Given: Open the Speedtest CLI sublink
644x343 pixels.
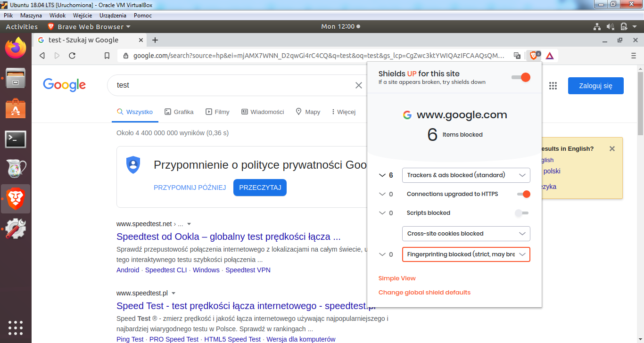Looking at the screenshot, I should (166, 270).
